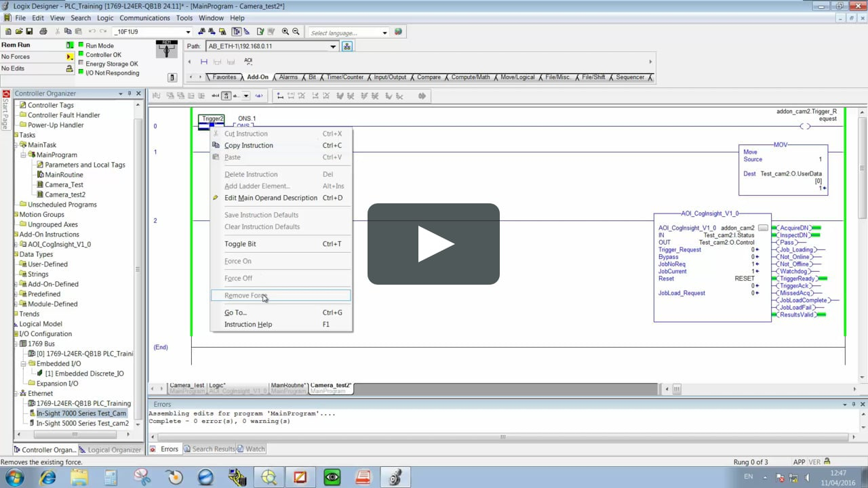Choose Copy Instruction from the context menu
The height and width of the screenshot is (488, 868).
pyautogui.click(x=281, y=145)
